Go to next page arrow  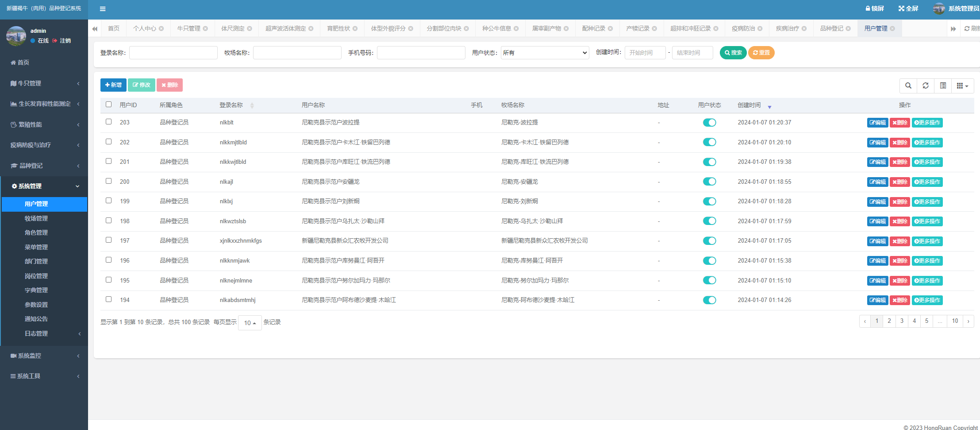[968, 321]
